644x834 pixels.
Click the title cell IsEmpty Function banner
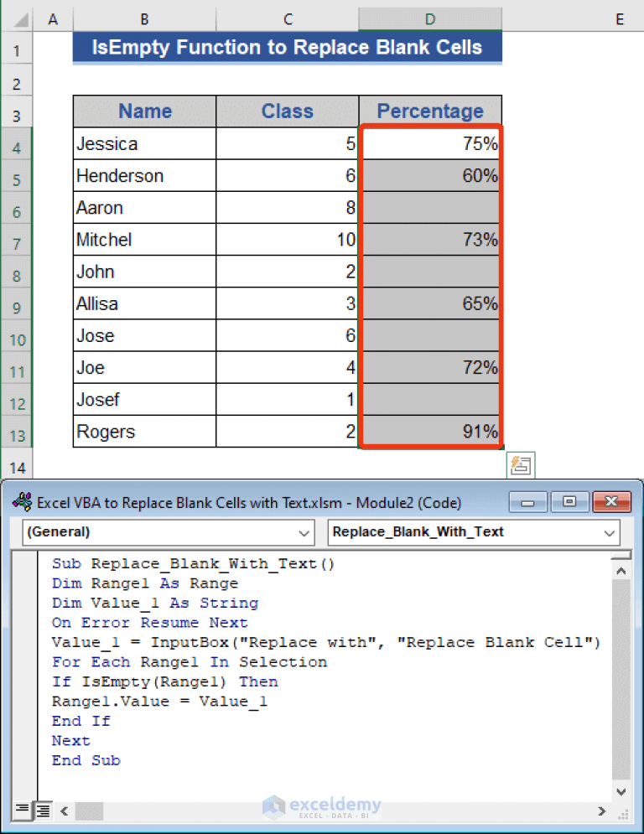(x=288, y=47)
